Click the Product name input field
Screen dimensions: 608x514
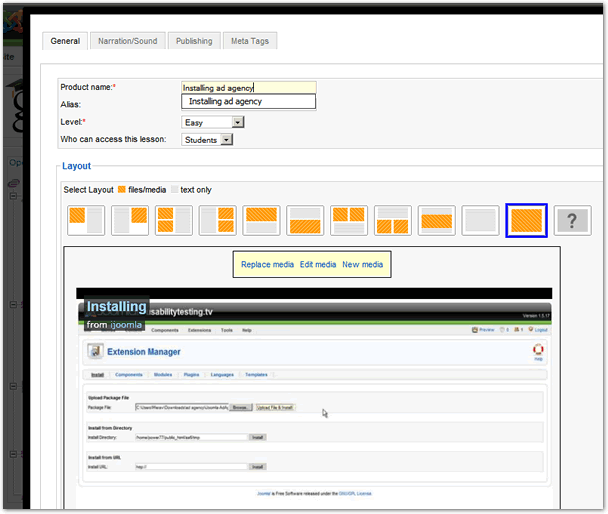[x=249, y=88]
